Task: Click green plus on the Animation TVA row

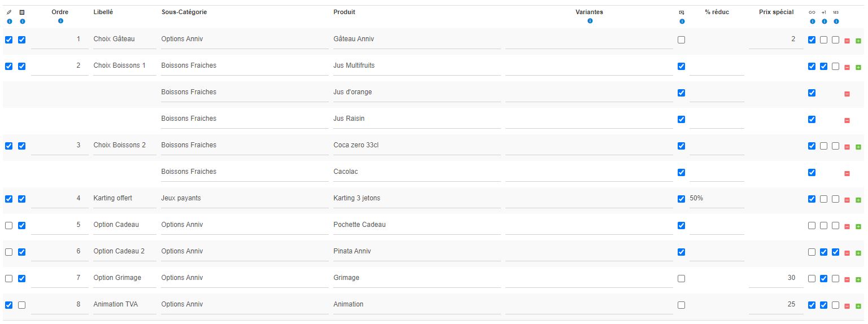Action: pyautogui.click(x=858, y=306)
